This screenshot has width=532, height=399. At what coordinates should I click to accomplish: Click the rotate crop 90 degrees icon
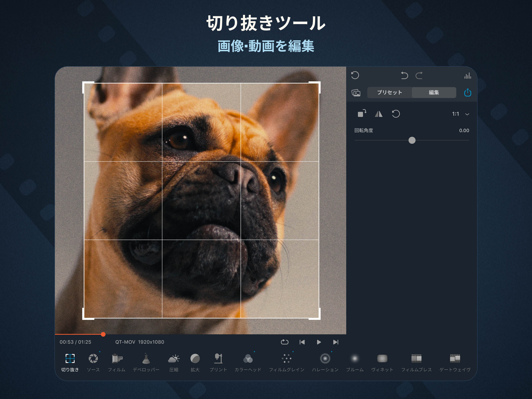[x=362, y=113]
